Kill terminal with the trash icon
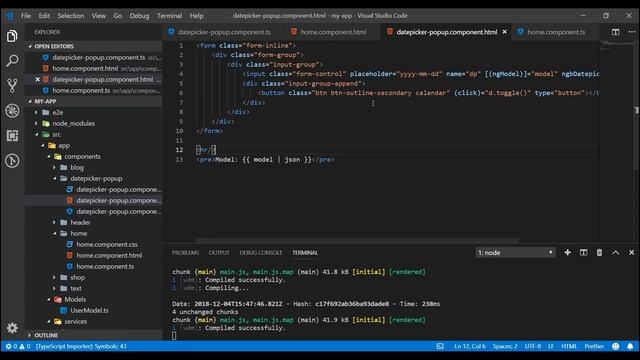The width and height of the screenshot is (640, 360). [599, 253]
